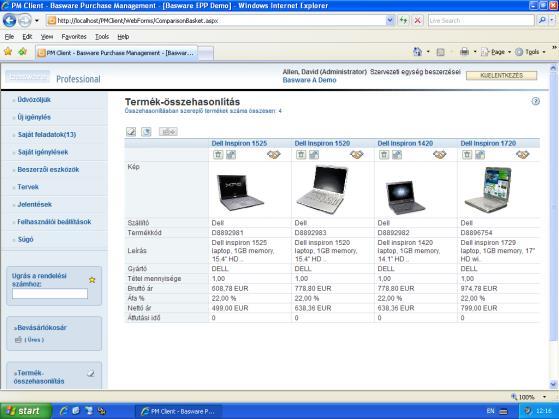The image size is (559, 419).
Task: Click the Live Search magnifier button
Action: pyautogui.click(x=542, y=20)
